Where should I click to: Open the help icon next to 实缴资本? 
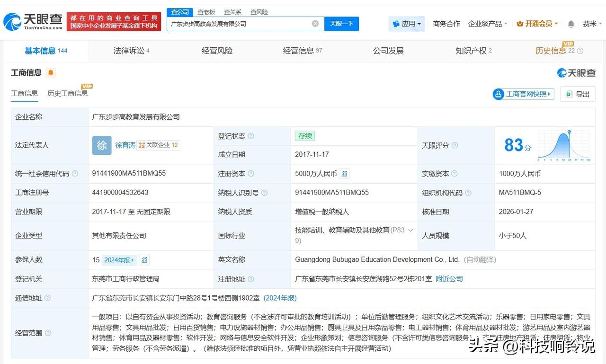pos(454,174)
